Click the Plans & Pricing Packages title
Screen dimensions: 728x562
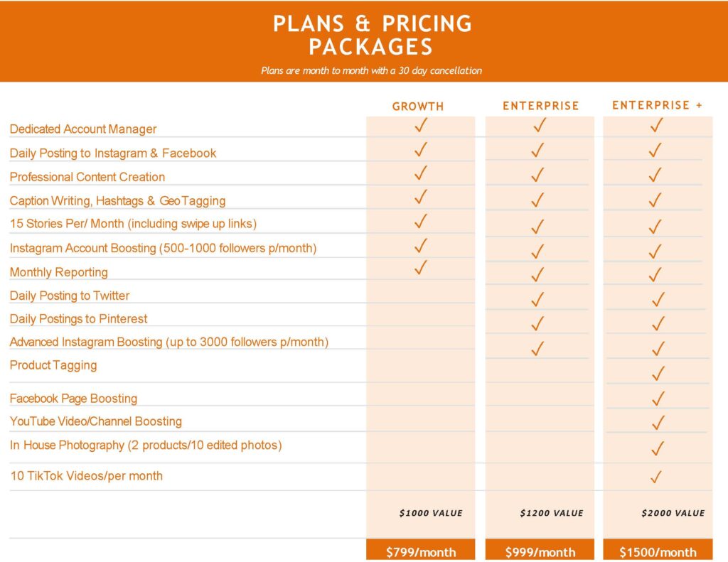[x=373, y=35]
